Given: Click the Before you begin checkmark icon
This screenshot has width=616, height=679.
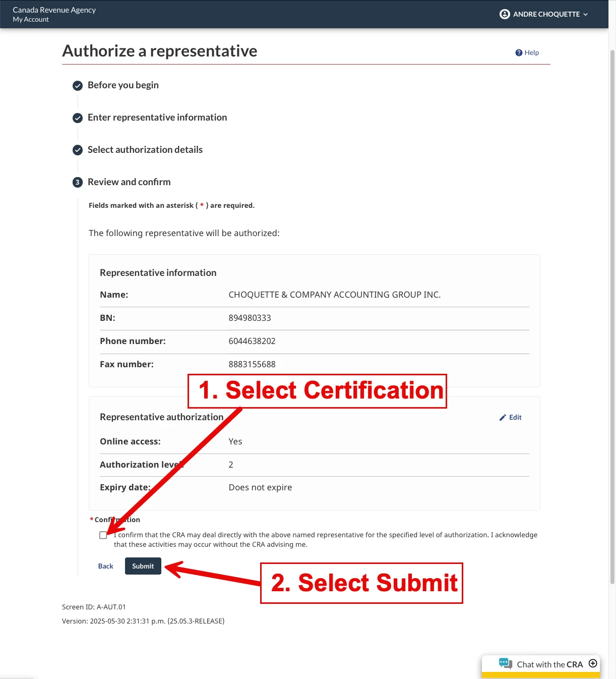Looking at the screenshot, I should [78, 86].
